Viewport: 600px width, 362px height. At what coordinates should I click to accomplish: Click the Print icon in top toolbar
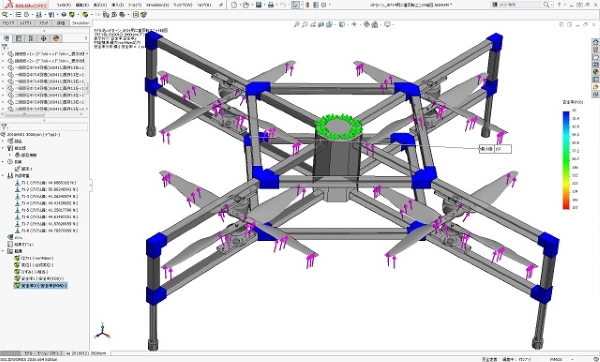pos(271,5)
